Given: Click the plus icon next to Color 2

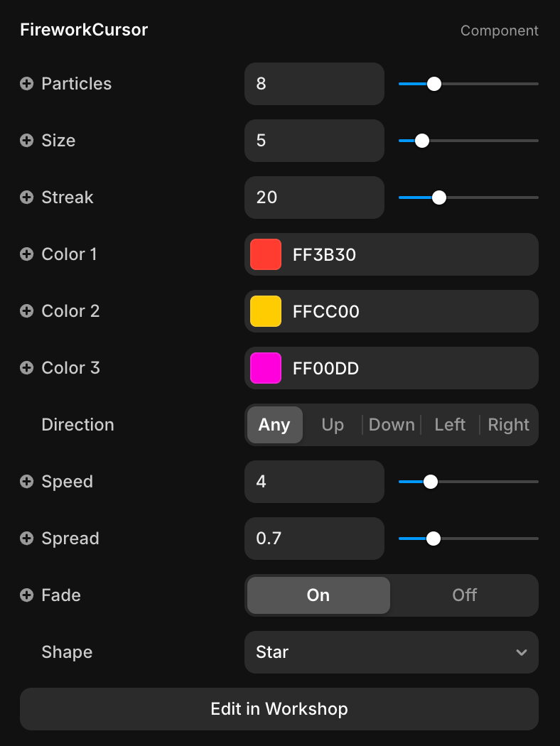Looking at the screenshot, I should tap(26, 311).
